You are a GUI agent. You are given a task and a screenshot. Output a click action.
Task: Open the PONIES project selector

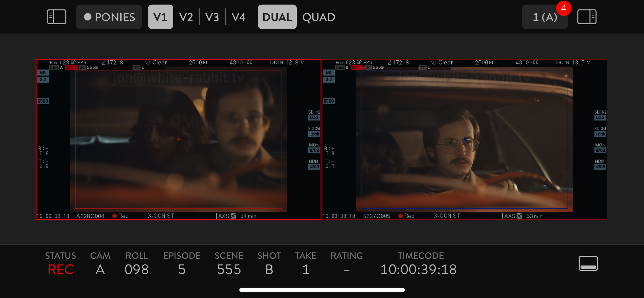(115, 17)
